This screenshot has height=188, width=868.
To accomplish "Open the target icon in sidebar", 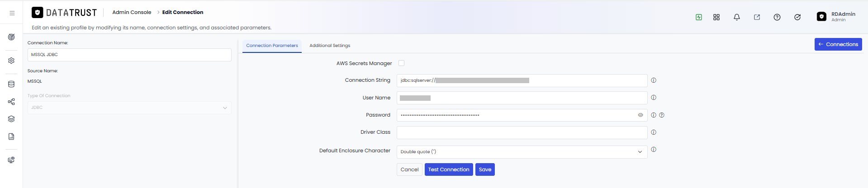I will pos(11,37).
